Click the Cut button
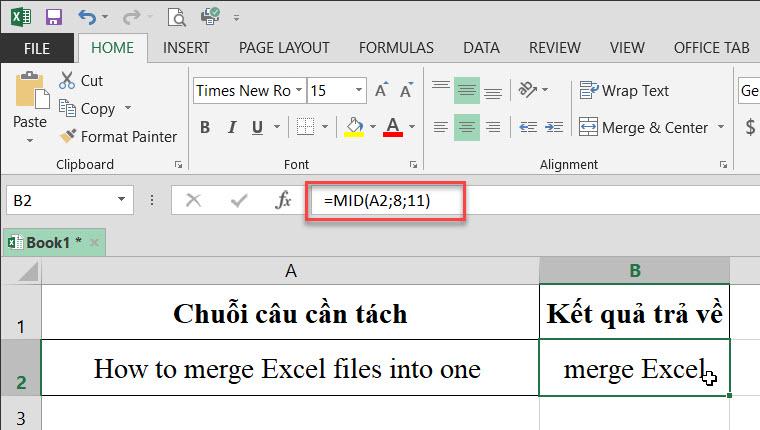The height and width of the screenshot is (430, 760). 81,80
